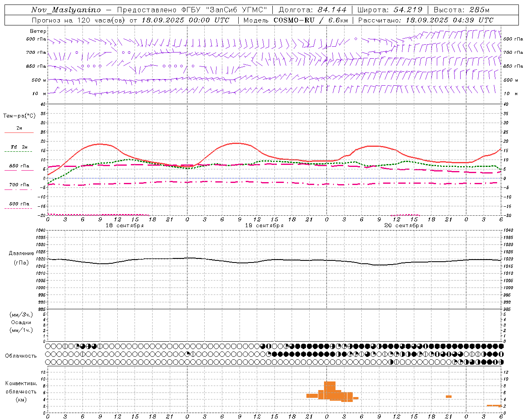This screenshot has width=525, height=420.
Task: Click the '2м' temperature legend entry
Action: tap(19, 128)
